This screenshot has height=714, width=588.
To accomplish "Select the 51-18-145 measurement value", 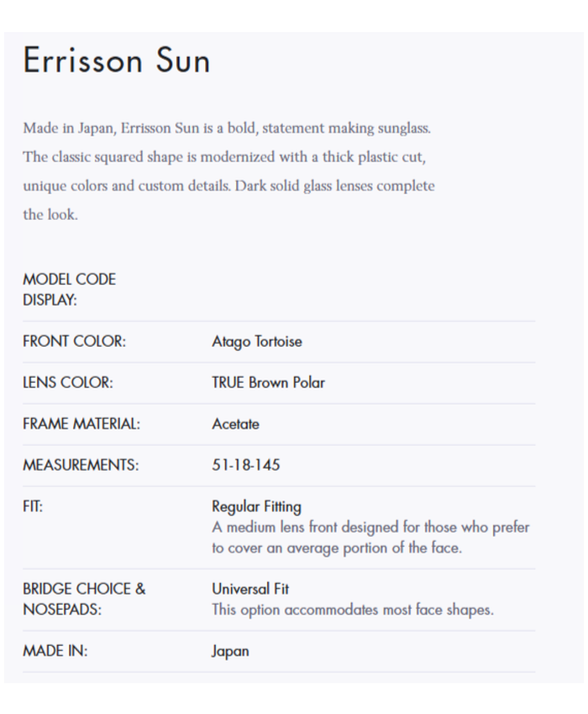I will point(247,465).
